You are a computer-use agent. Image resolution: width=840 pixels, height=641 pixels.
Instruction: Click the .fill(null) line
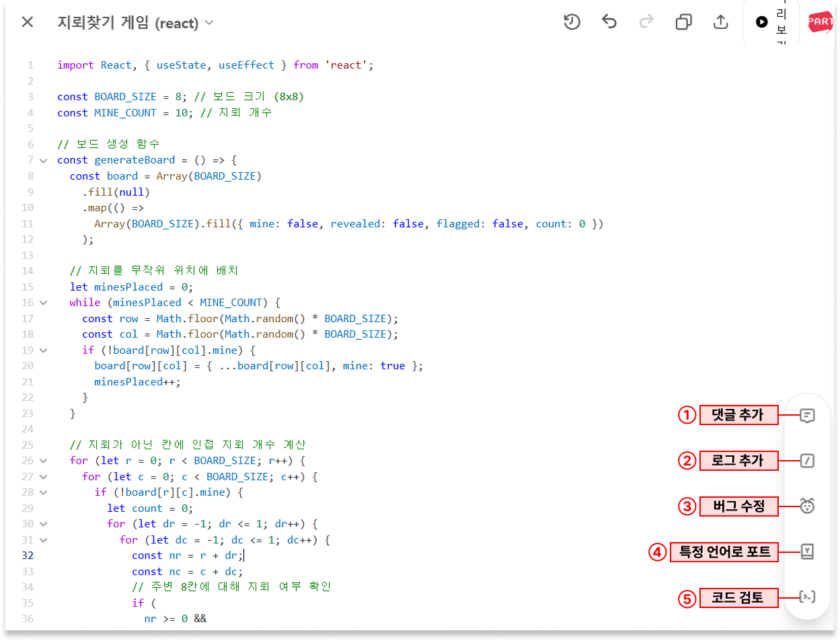(116, 192)
